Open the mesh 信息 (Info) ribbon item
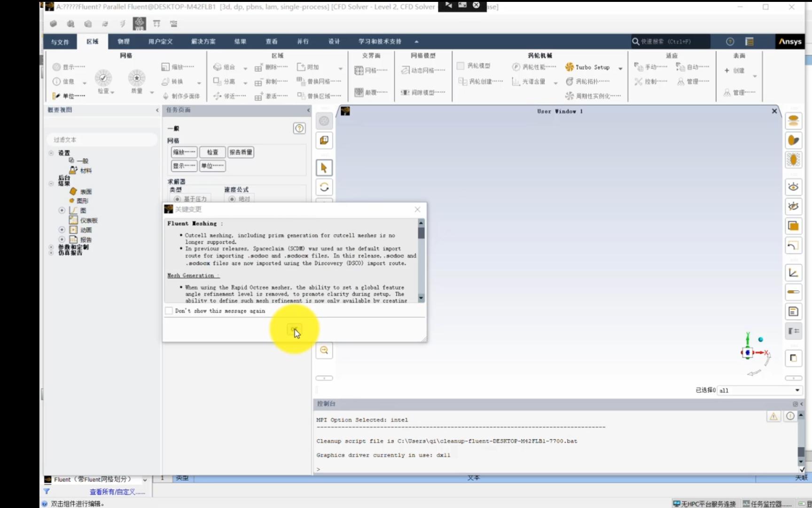812x508 pixels. pyautogui.click(x=64, y=81)
